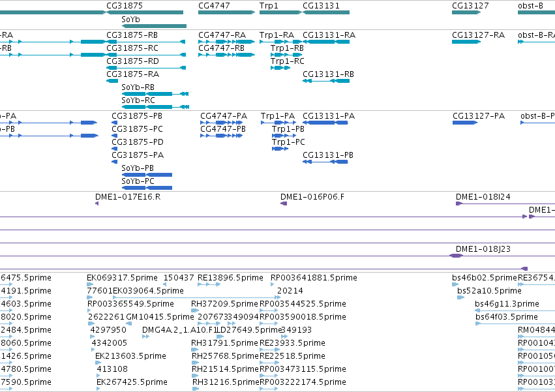This screenshot has height=392, width=555.
Task: Click EST DMG4A.2_1.A10.F1
Action: pos(145,337)
